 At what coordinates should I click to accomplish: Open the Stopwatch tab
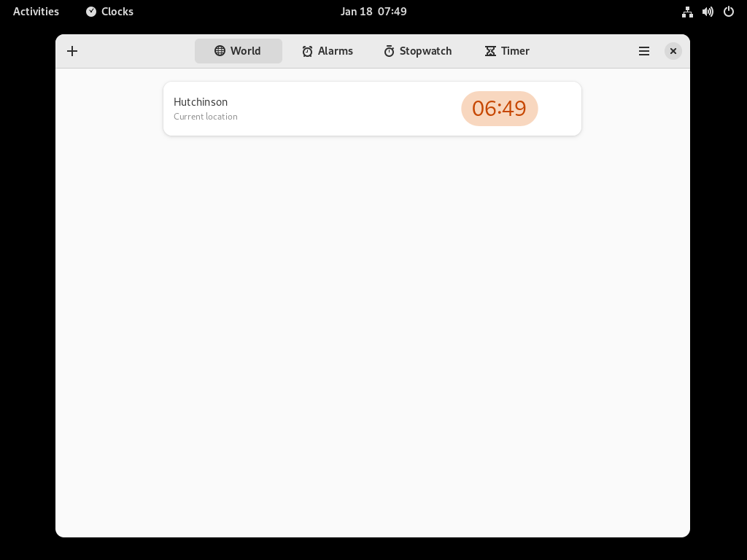(418, 51)
